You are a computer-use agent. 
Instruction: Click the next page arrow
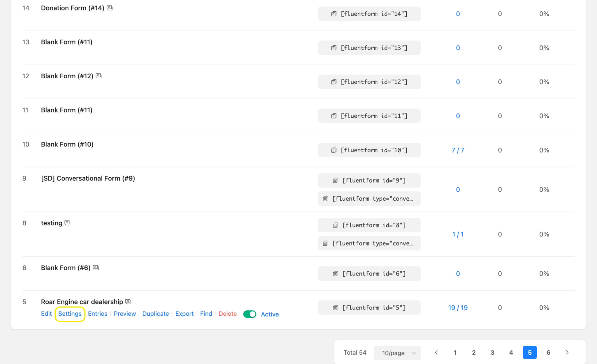(x=567, y=352)
